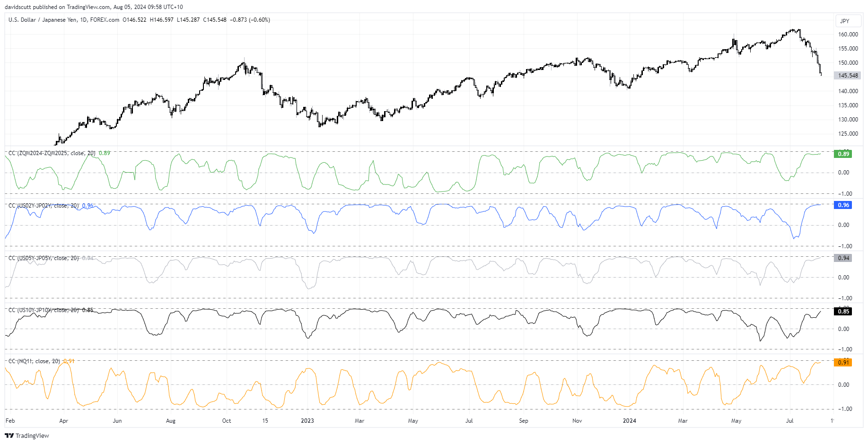Click the 160.000 price axis label

pos(848,35)
